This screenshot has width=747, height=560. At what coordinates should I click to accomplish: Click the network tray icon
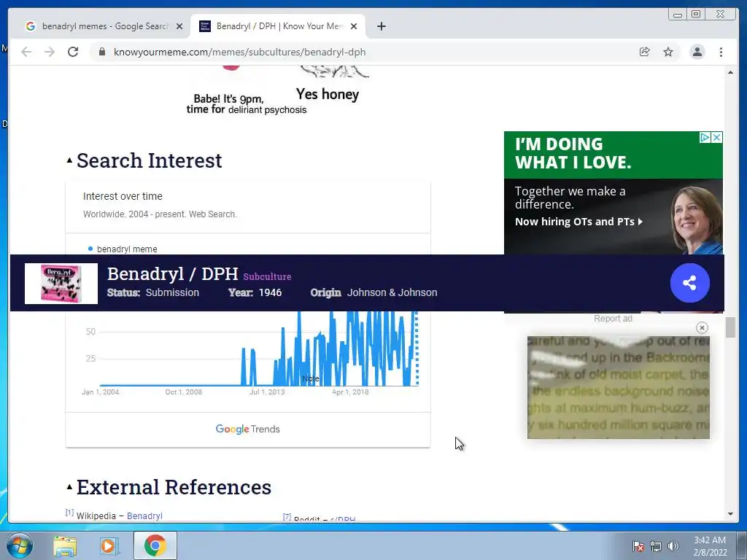pos(656,546)
